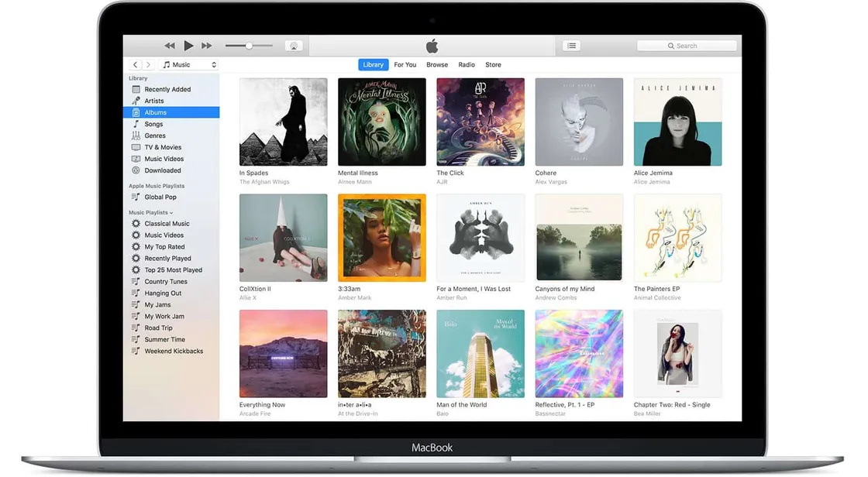Open the Mental Illness album thumbnail

click(x=381, y=121)
